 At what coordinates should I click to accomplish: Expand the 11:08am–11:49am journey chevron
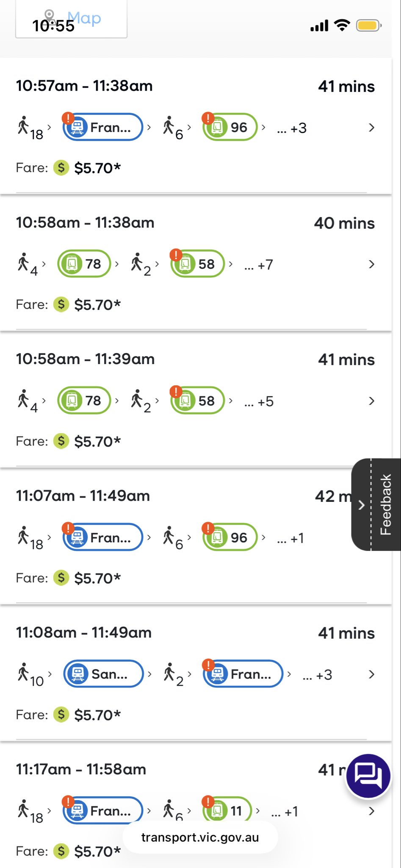pos(371,674)
